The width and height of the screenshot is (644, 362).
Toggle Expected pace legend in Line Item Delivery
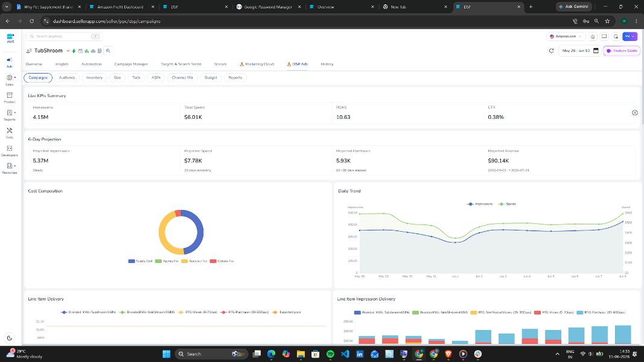point(287,313)
